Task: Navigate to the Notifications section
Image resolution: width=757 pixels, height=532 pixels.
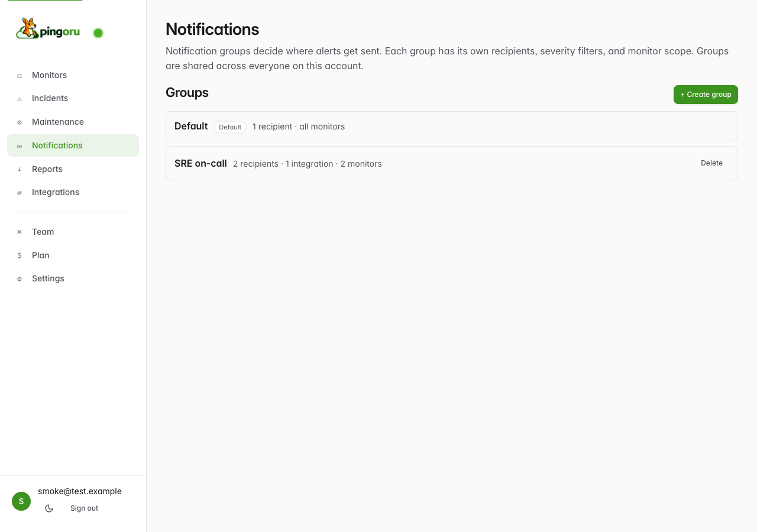Action: tap(57, 145)
